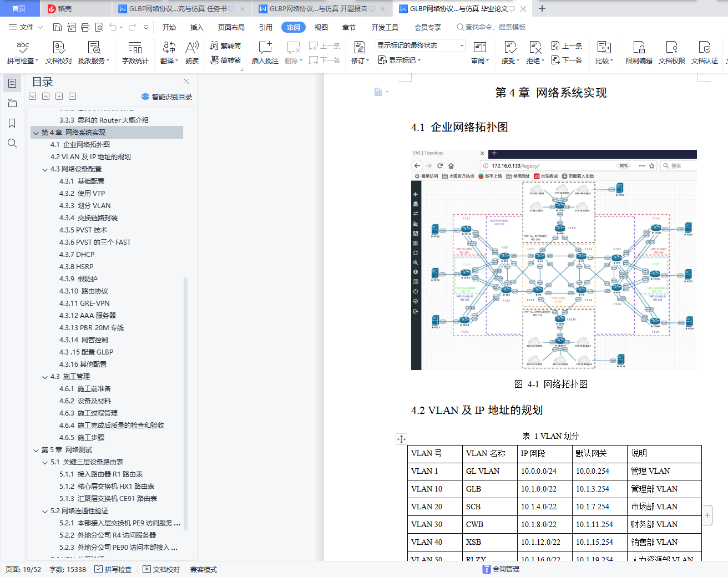
Task: Convert text with 繁转简
Action: tap(225, 45)
